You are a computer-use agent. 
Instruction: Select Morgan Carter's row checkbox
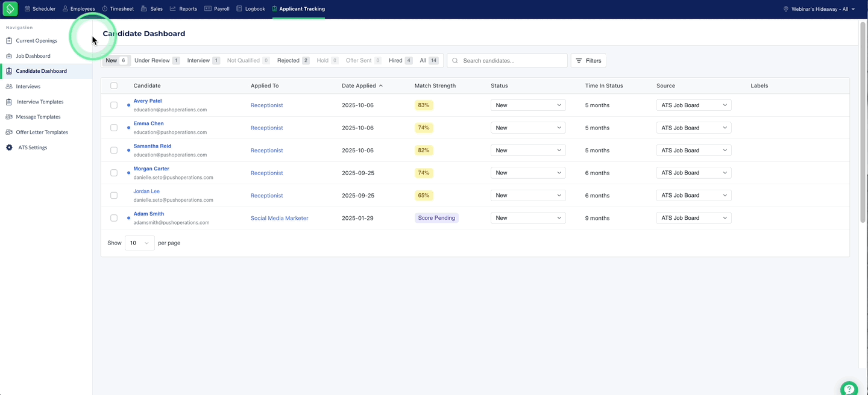pos(114,173)
